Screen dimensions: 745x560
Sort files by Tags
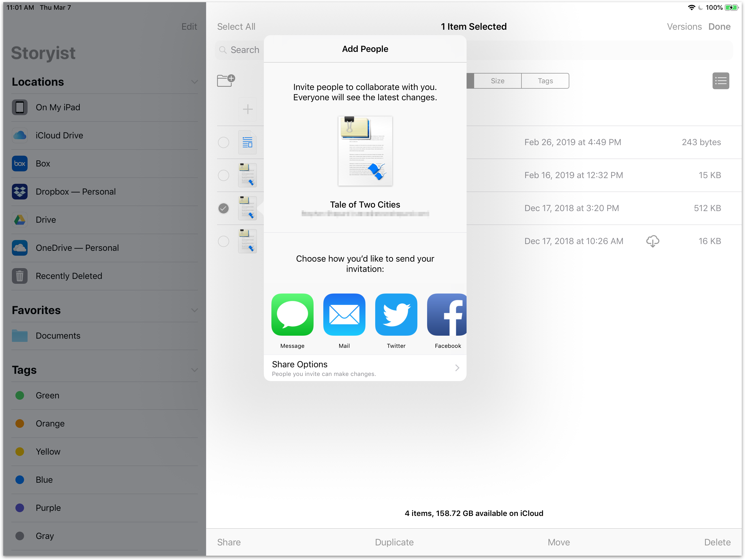click(x=545, y=81)
